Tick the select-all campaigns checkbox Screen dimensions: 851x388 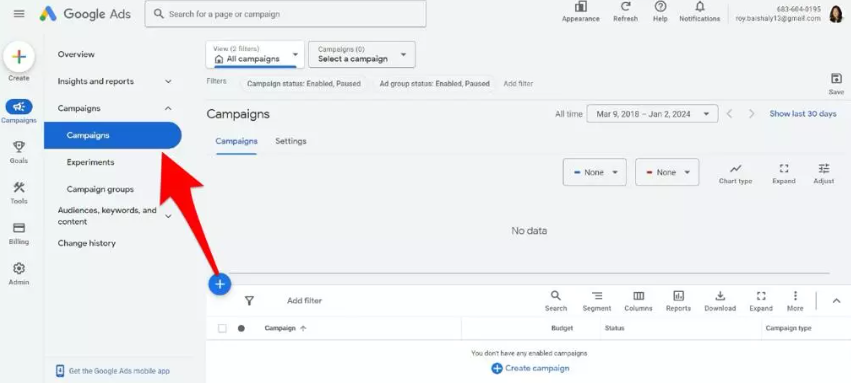coord(222,328)
